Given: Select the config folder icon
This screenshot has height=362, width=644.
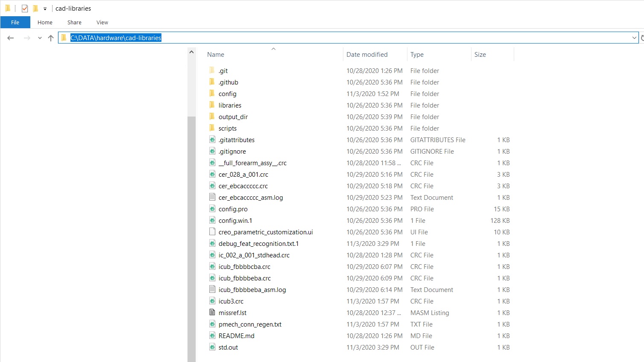Looking at the screenshot, I should [212, 93].
